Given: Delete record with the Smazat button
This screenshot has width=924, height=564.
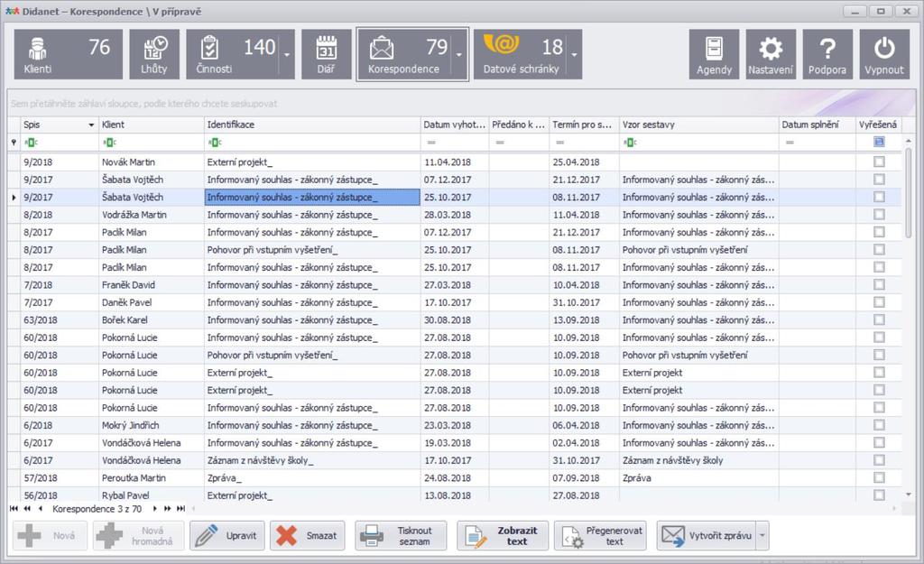Looking at the screenshot, I should (308, 536).
